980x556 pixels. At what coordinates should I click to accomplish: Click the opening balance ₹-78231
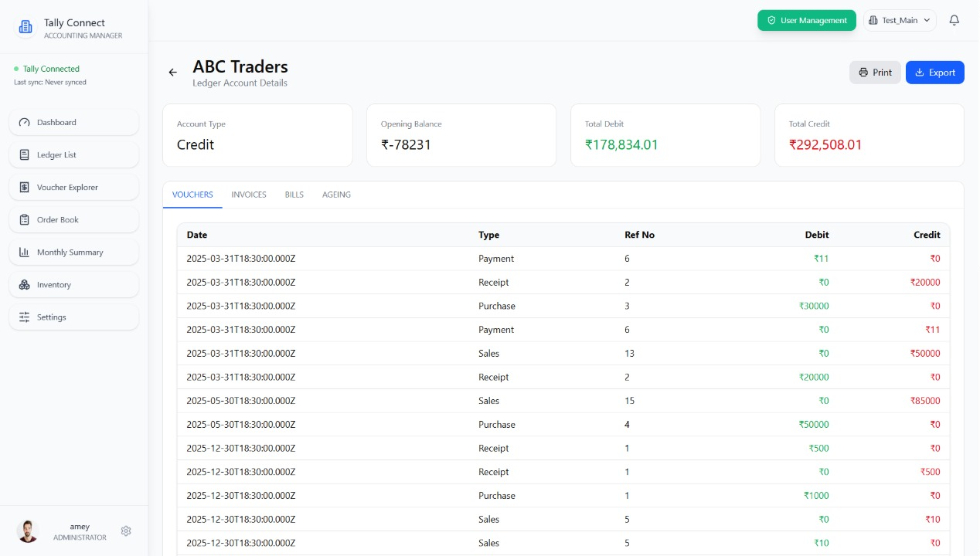point(406,144)
